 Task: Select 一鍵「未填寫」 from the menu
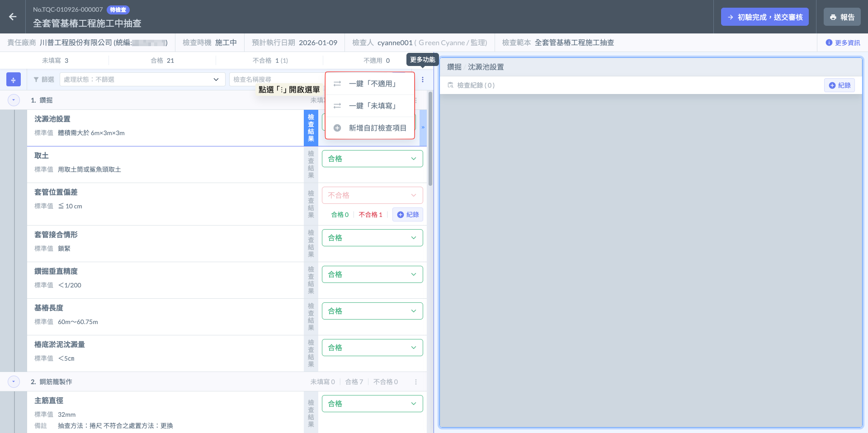(372, 106)
